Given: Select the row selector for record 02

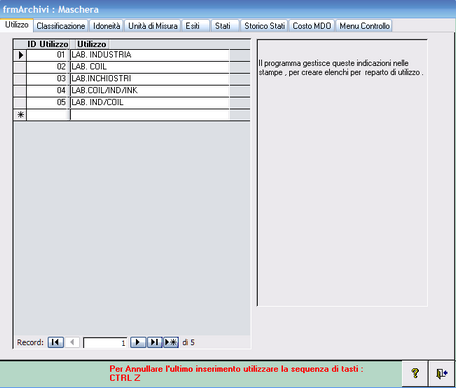Looking at the screenshot, I should click(20, 67).
